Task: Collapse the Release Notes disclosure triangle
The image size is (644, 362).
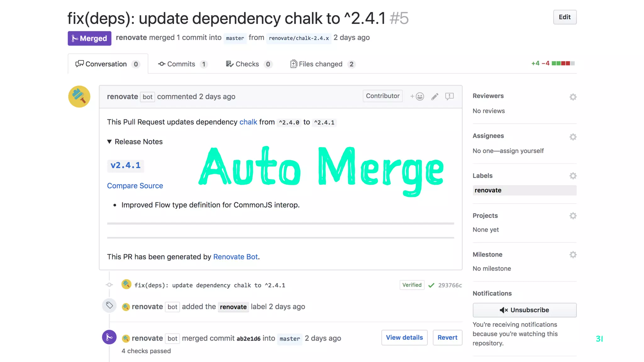Action: pos(109,142)
